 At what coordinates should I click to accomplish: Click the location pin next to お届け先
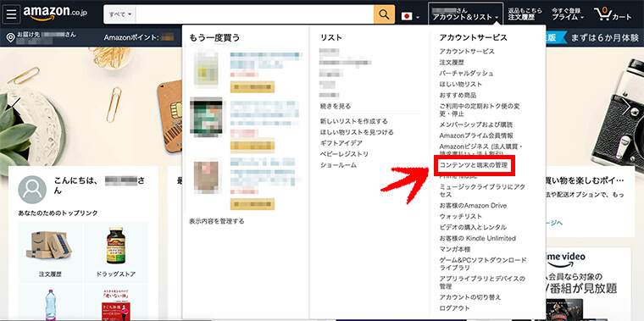pos(11,38)
